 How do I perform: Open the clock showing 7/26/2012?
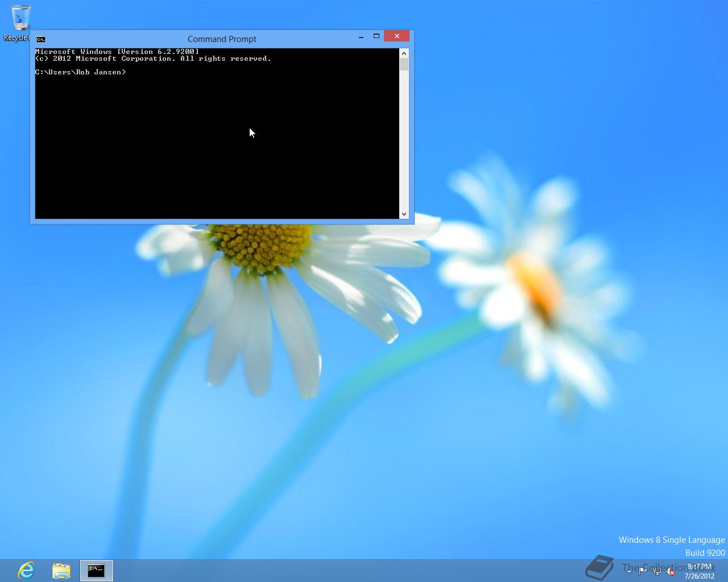[699, 571]
